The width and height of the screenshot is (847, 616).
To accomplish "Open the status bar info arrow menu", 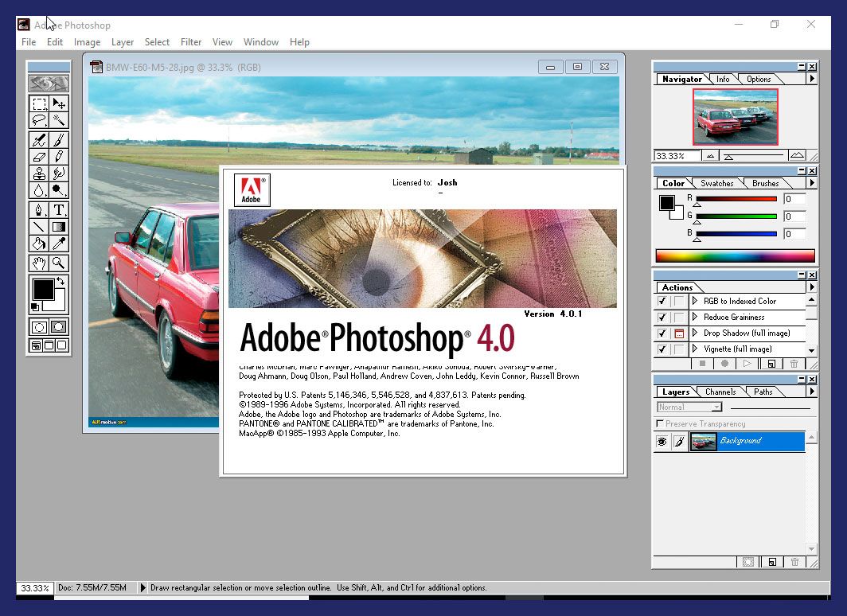I will click(x=142, y=587).
